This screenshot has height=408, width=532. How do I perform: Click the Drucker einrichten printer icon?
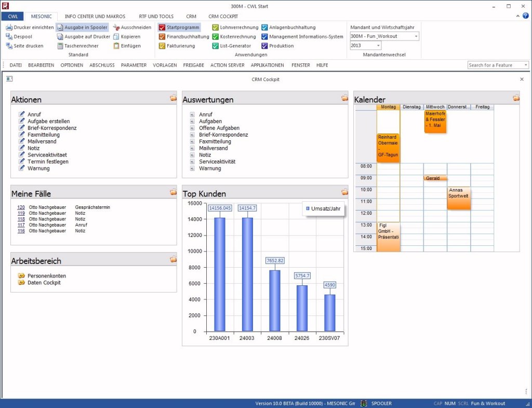[x=9, y=28]
